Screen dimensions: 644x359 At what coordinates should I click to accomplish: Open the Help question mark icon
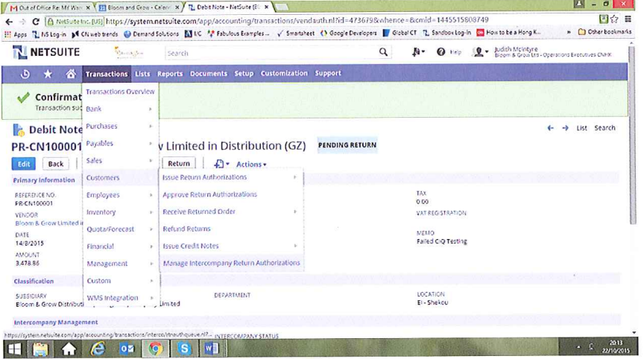(x=441, y=52)
